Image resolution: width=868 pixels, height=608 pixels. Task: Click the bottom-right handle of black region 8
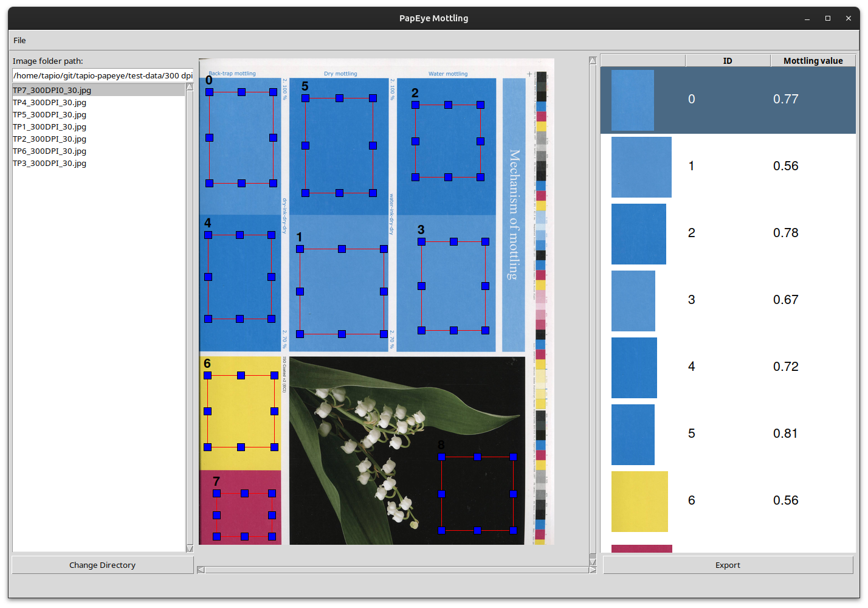pyautogui.click(x=513, y=530)
